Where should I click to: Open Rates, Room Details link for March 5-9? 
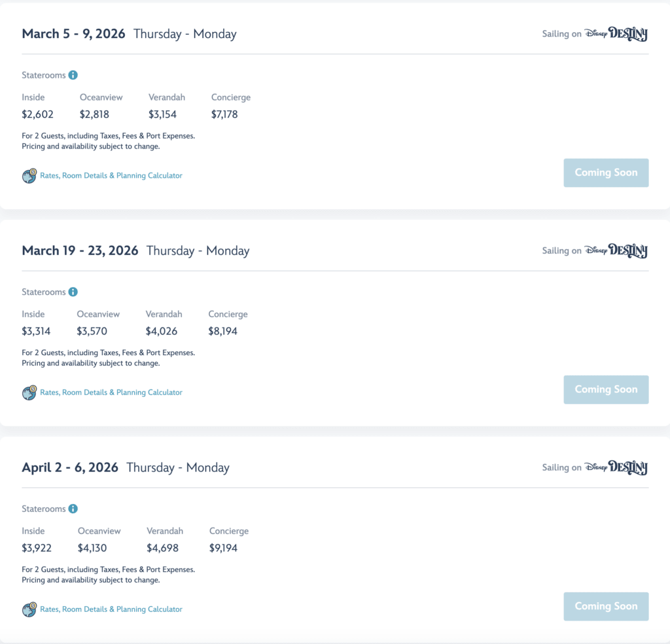coord(111,176)
